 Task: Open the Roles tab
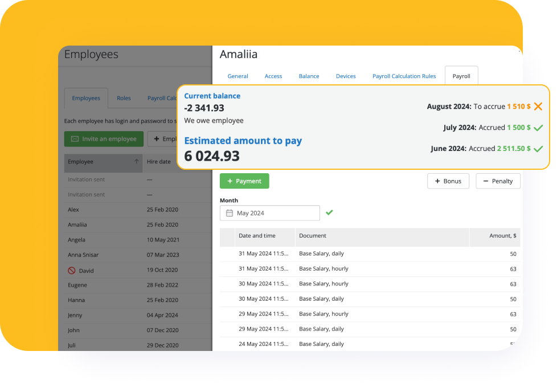(124, 98)
